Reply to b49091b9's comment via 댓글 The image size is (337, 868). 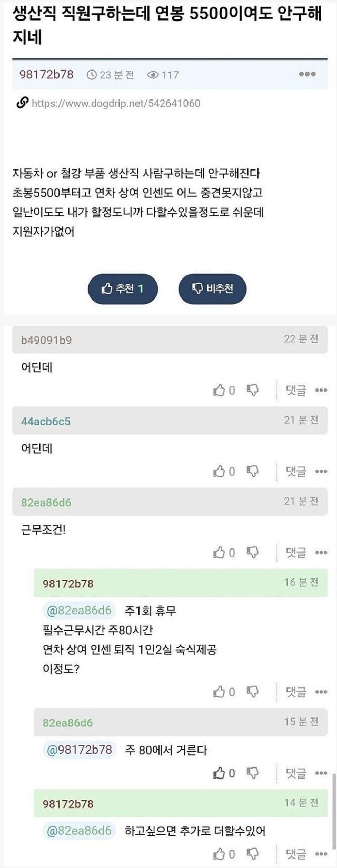click(x=295, y=391)
